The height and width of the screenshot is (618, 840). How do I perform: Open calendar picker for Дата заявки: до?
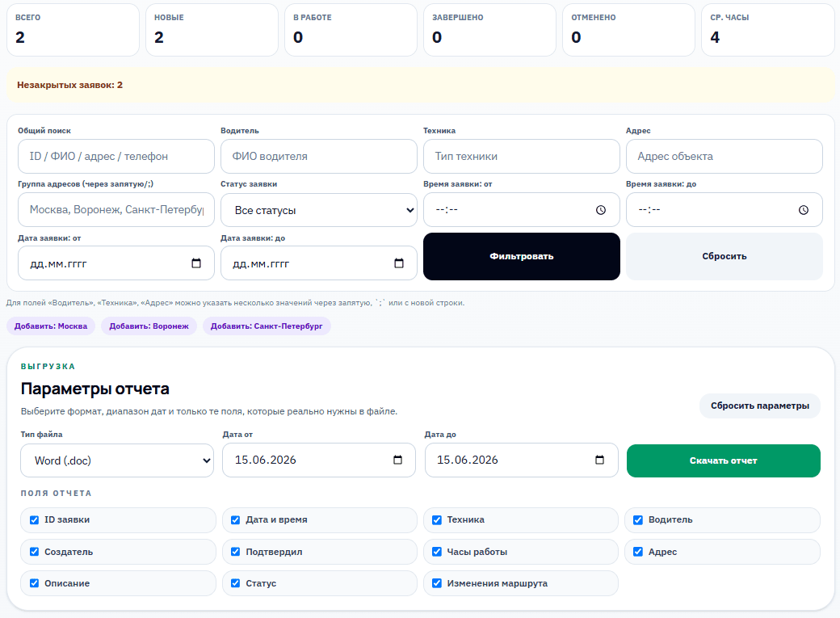point(398,263)
